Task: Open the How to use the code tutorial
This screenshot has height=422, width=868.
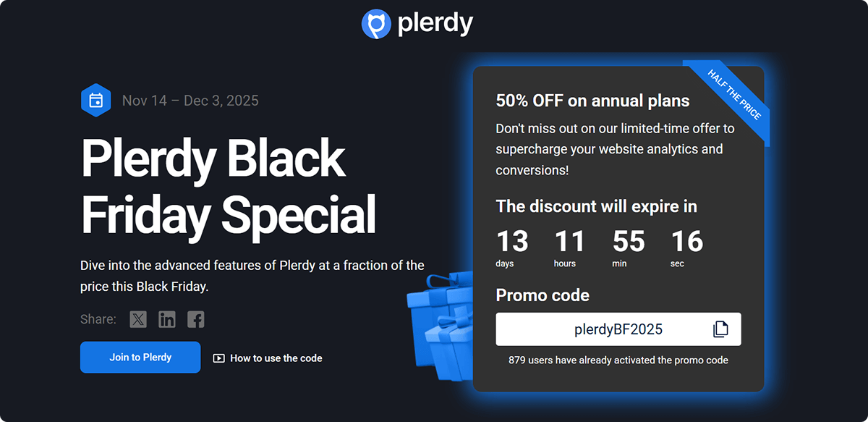Action: [x=276, y=358]
